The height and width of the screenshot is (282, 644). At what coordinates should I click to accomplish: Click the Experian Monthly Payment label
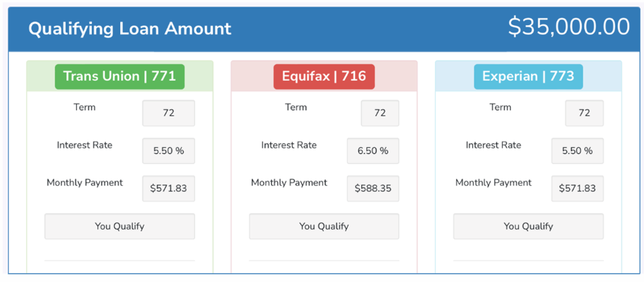coord(493,183)
